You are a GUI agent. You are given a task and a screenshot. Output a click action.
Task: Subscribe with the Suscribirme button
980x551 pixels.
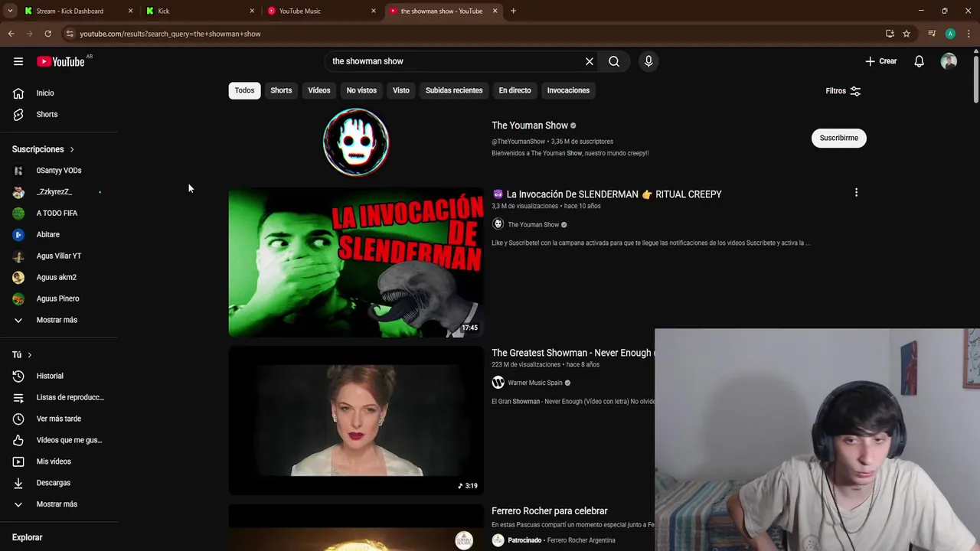coord(838,138)
